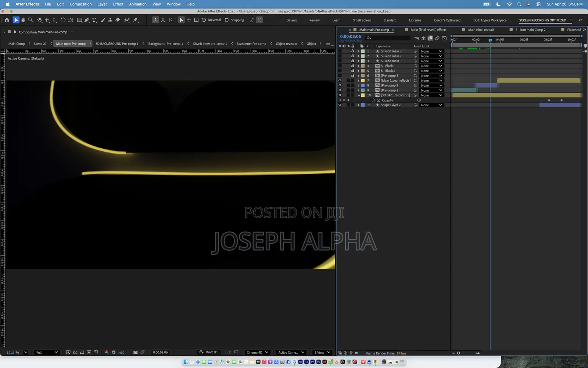
Task: Open the magnification ratio dropdown
Action: click(x=26, y=352)
